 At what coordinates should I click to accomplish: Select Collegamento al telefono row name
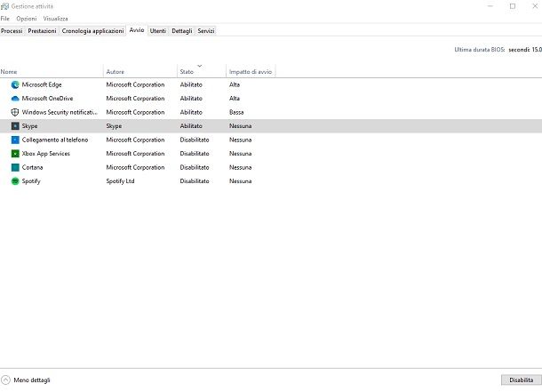[55, 140]
